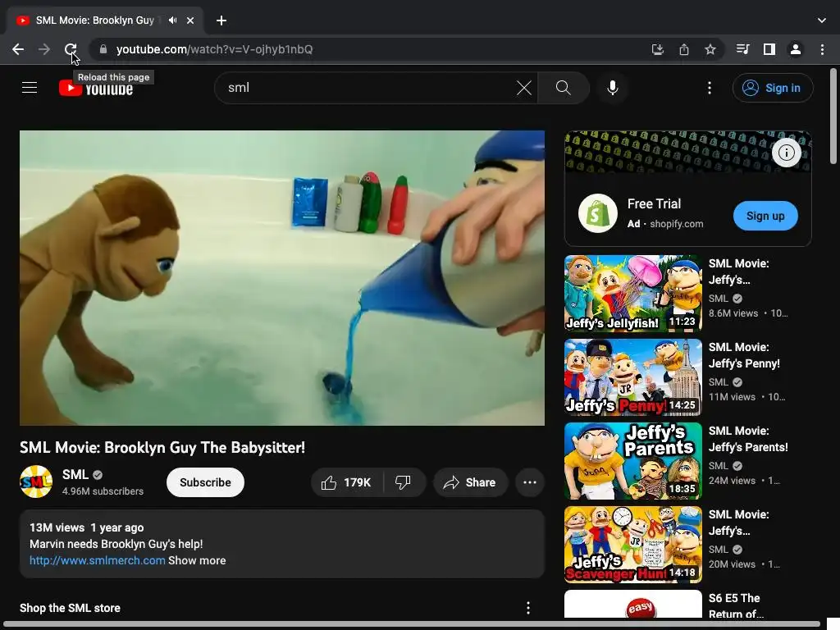Click the Shopify logo in ad
The height and width of the screenshot is (630, 840).
pos(597,213)
